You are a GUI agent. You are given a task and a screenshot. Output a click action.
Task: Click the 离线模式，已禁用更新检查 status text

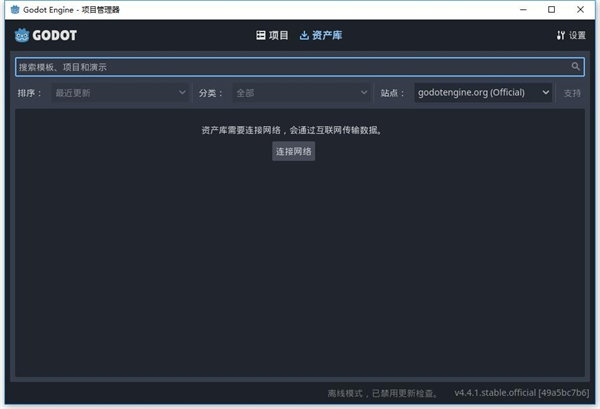(382, 393)
